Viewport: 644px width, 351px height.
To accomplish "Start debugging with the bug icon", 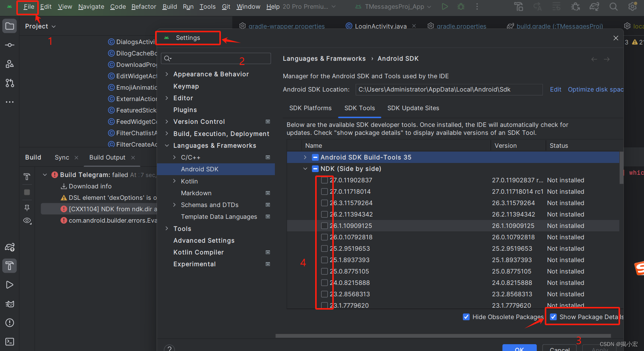I will (x=460, y=6).
